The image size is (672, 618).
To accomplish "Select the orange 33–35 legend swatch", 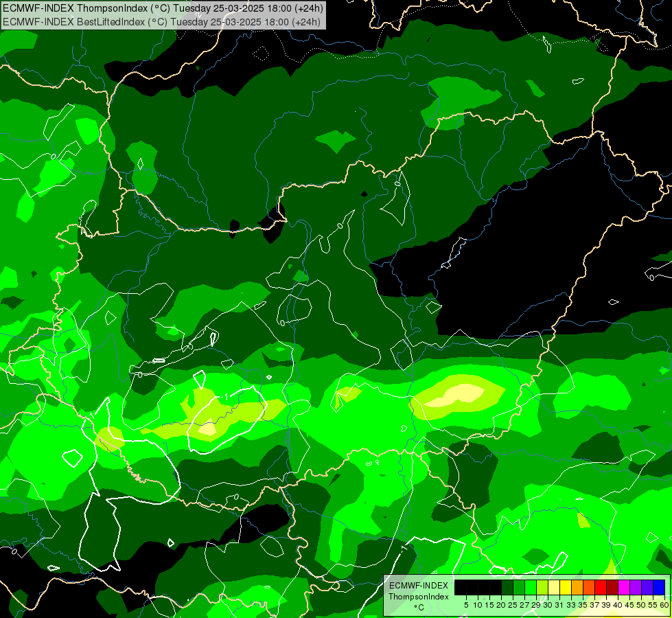I will point(577,587).
